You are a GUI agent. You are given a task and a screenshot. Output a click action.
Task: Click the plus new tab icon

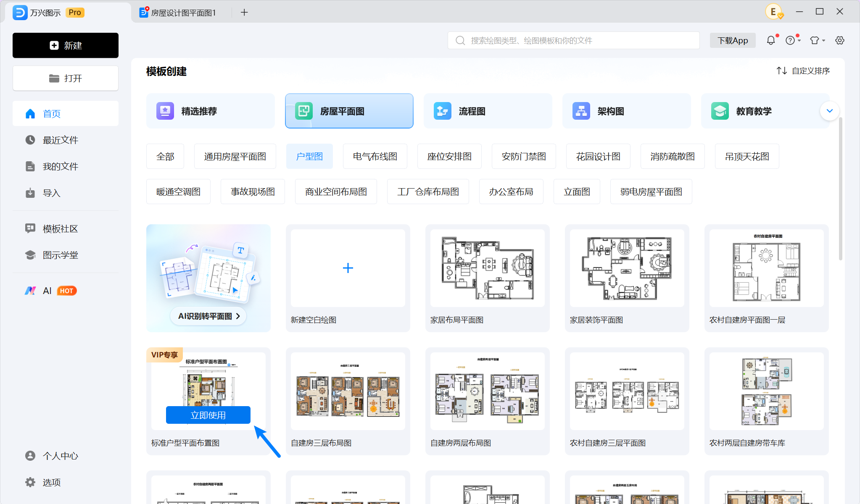[x=244, y=13]
